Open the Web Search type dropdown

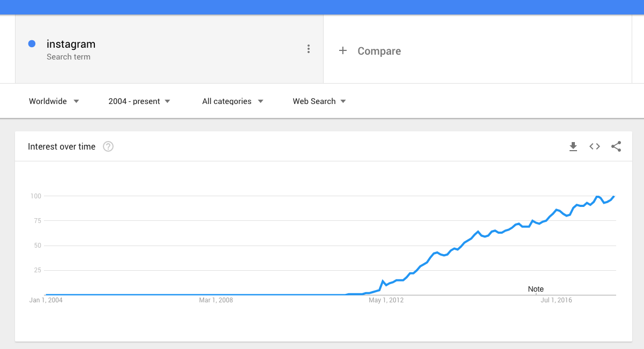pos(319,101)
